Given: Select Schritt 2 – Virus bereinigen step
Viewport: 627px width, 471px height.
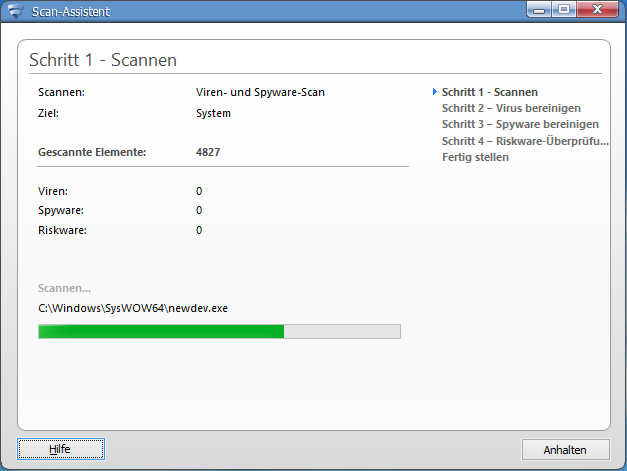Looking at the screenshot, I should point(511,108).
